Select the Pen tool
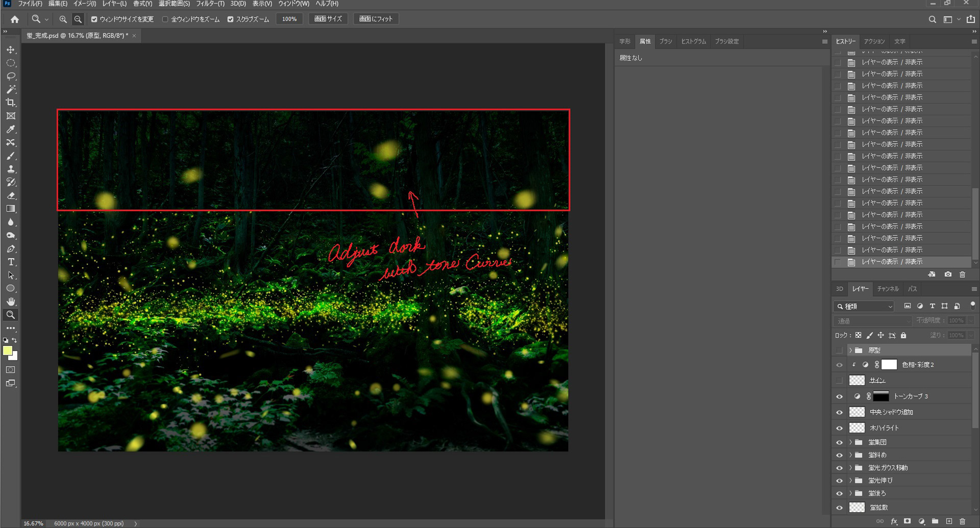 [x=11, y=249]
